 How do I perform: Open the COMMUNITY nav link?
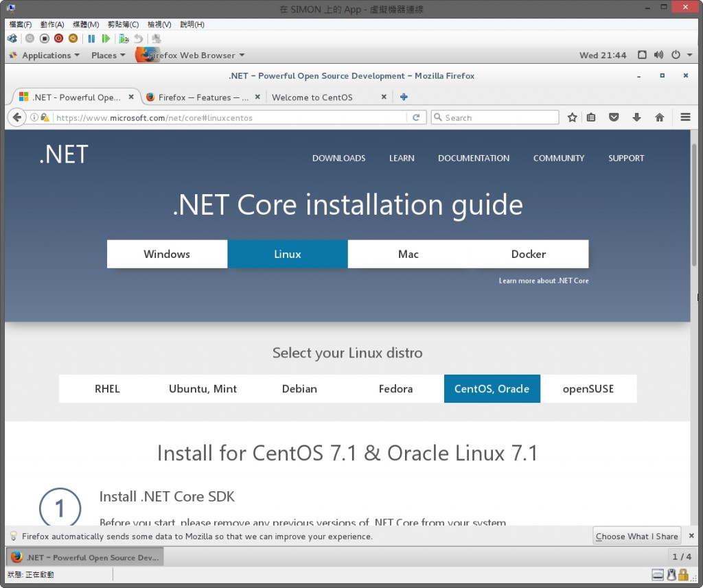coord(559,158)
